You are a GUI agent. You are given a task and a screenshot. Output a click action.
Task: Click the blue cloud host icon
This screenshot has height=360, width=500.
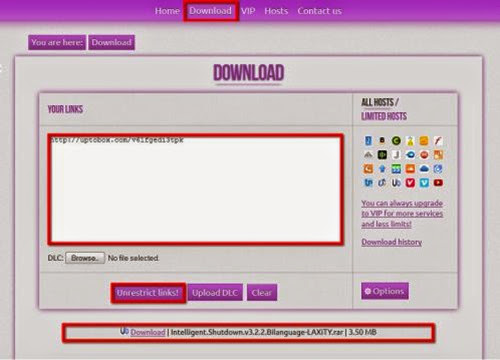(x=424, y=169)
